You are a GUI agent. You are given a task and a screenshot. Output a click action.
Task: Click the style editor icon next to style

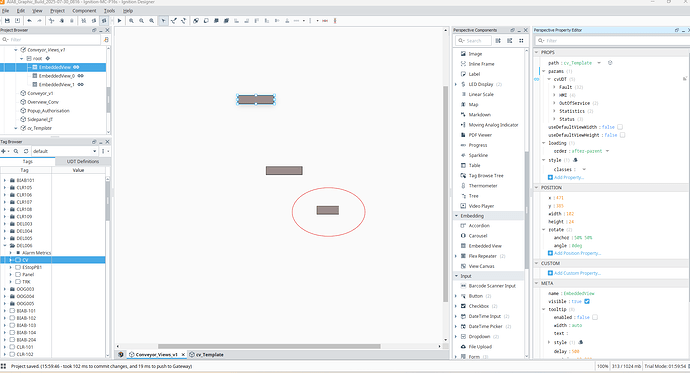575,160
